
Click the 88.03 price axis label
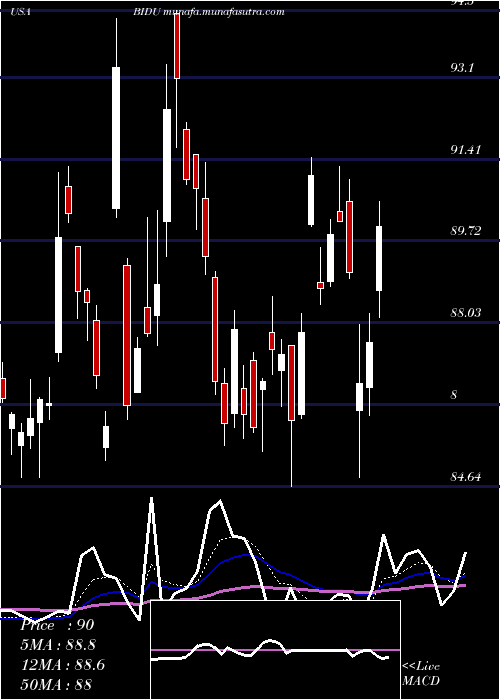click(466, 312)
